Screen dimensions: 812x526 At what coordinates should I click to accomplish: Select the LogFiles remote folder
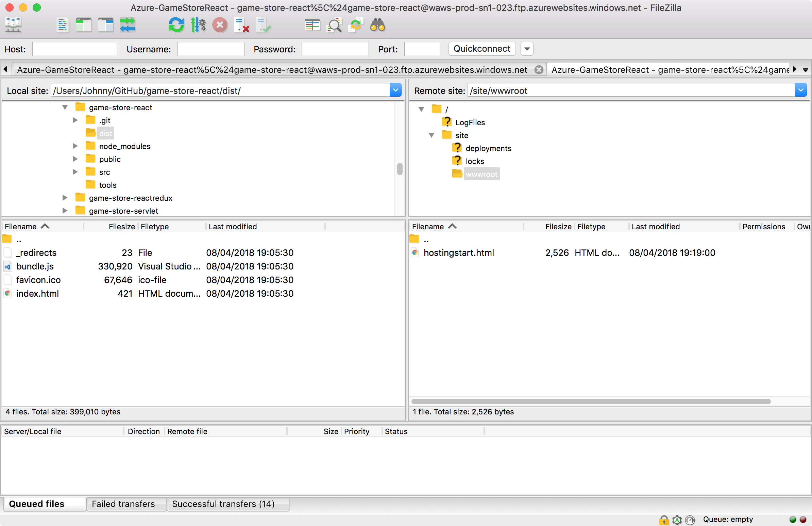tap(470, 122)
